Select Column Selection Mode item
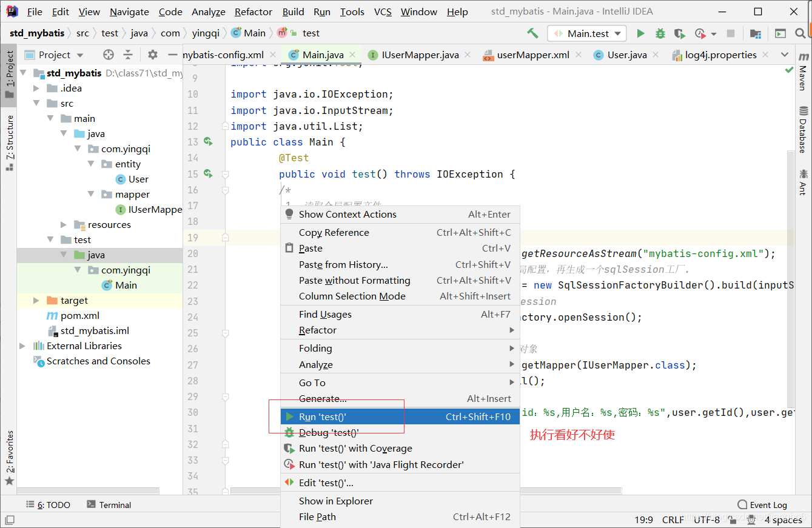Viewport: 812px width, 528px height. pyautogui.click(x=400, y=296)
